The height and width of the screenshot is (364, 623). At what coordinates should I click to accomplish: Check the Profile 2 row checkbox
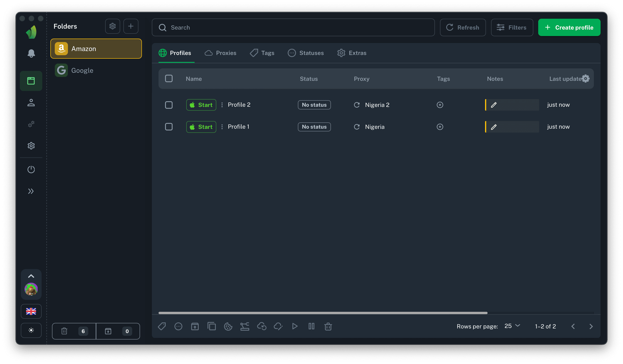click(169, 105)
